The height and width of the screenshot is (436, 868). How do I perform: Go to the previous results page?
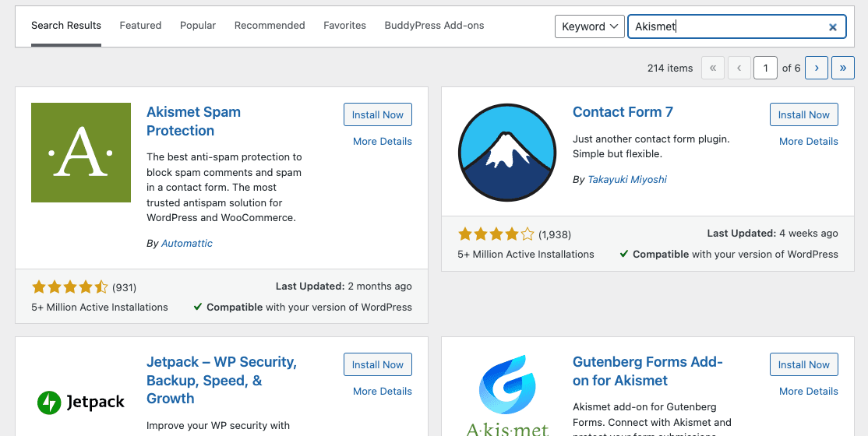click(739, 68)
